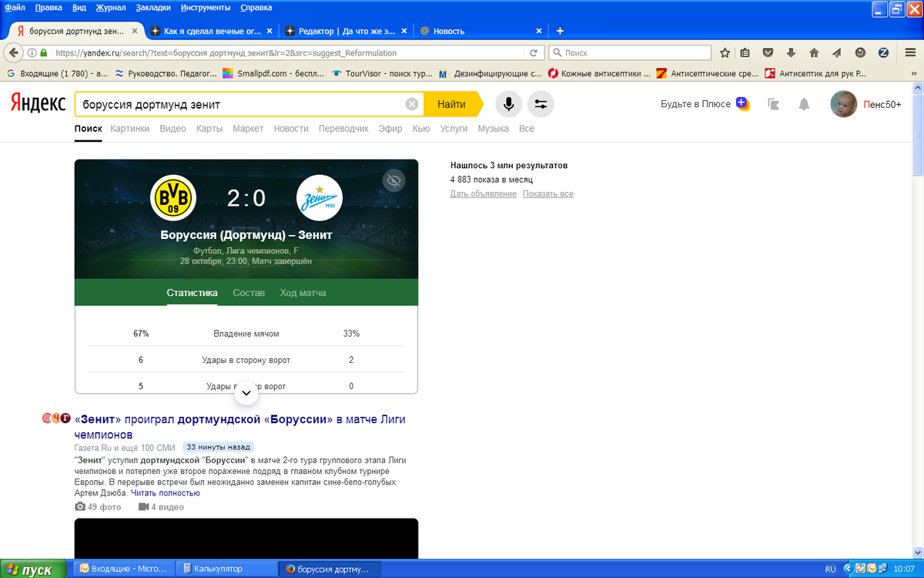Click the Z extension icon in the toolbar
The width and height of the screenshot is (924, 578).
(x=883, y=53)
